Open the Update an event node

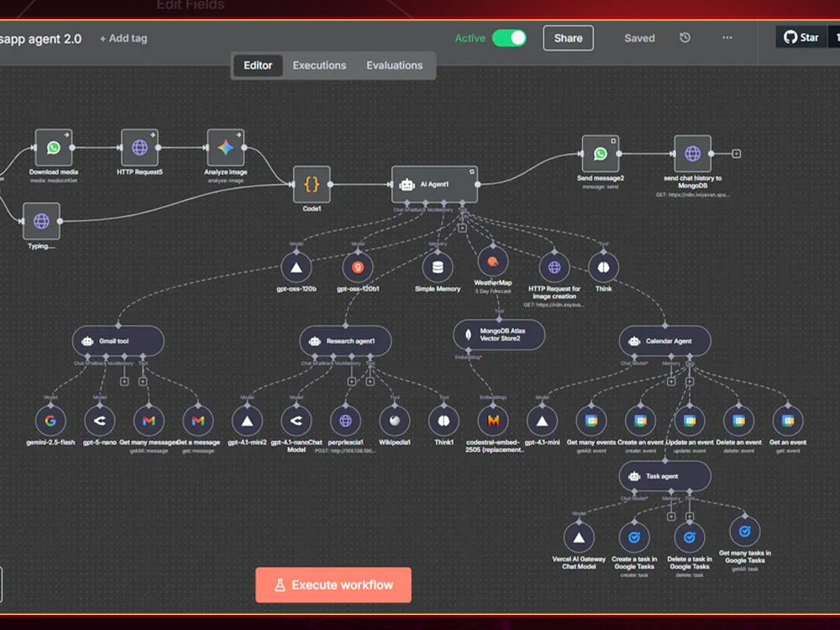(690, 421)
